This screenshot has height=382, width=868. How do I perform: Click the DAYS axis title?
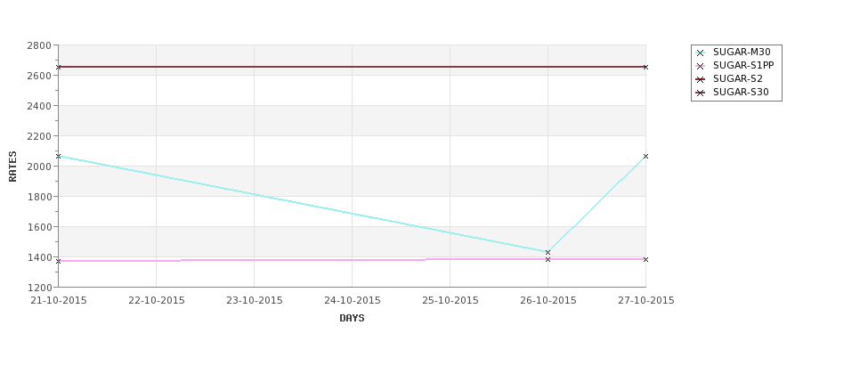(x=352, y=319)
